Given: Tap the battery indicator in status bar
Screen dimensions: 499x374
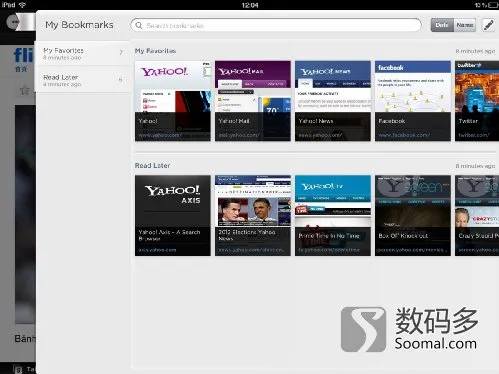Looking at the screenshot, I should [x=493, y=5].
